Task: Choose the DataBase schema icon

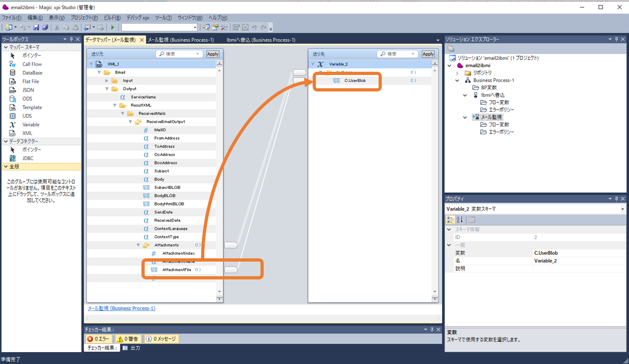Action: (13, 73)
